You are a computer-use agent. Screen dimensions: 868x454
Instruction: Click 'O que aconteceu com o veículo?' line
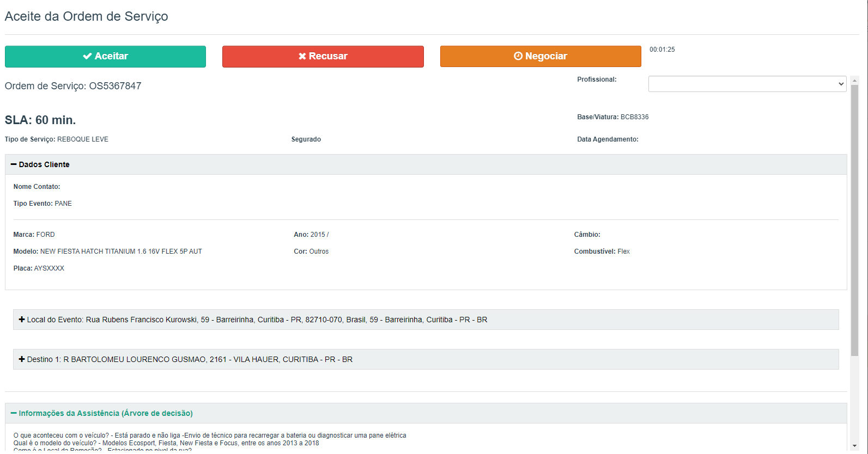pos(210,435)
